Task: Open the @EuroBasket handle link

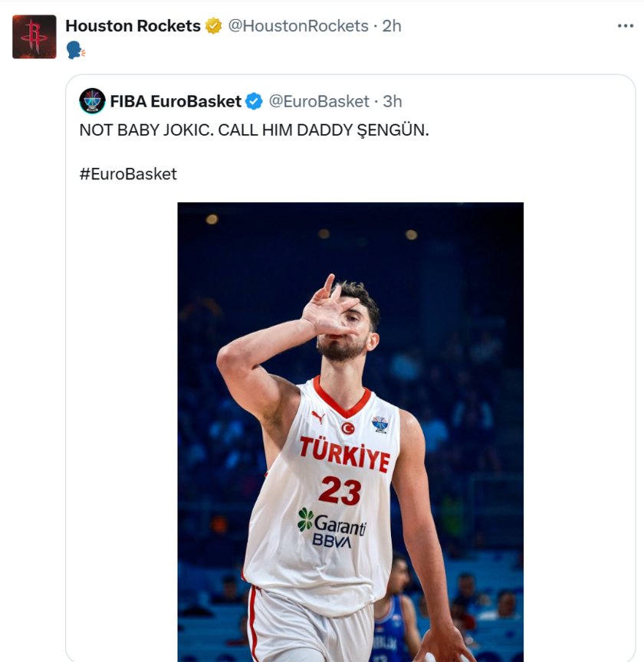Action: point(319,101)
